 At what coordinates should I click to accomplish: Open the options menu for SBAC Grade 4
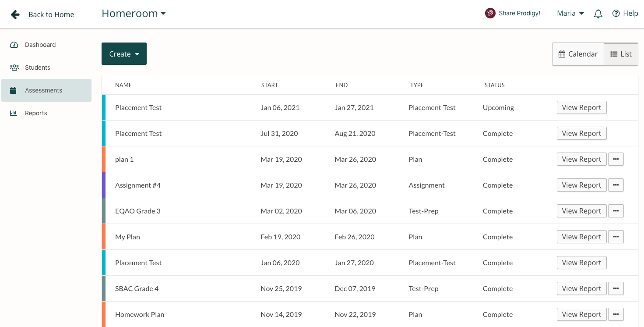tap(616, 288)
